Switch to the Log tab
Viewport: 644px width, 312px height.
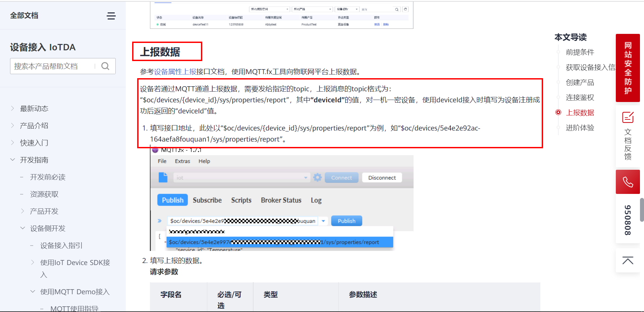[316, 200]
